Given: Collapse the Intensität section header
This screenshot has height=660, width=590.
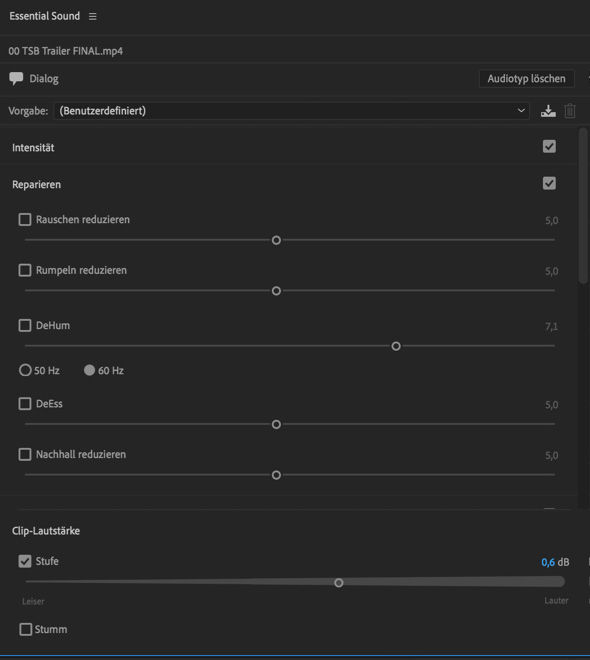Looking at the screenshot, I should [x=33, y=148].
